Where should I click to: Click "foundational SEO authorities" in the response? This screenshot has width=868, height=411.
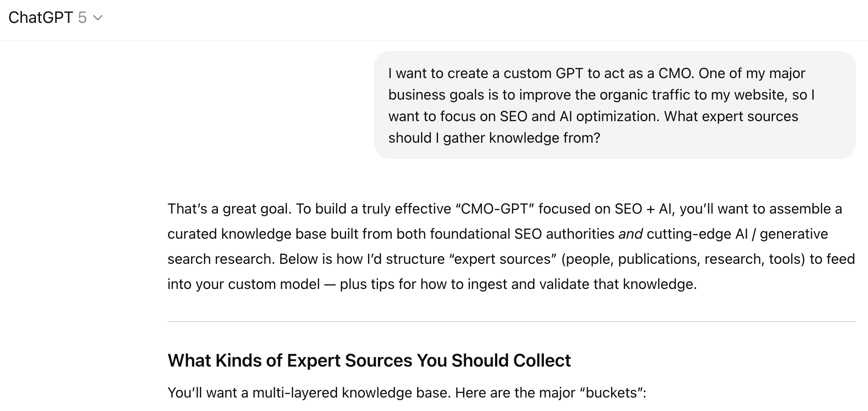pyautogui.click(x=522, y=234)
